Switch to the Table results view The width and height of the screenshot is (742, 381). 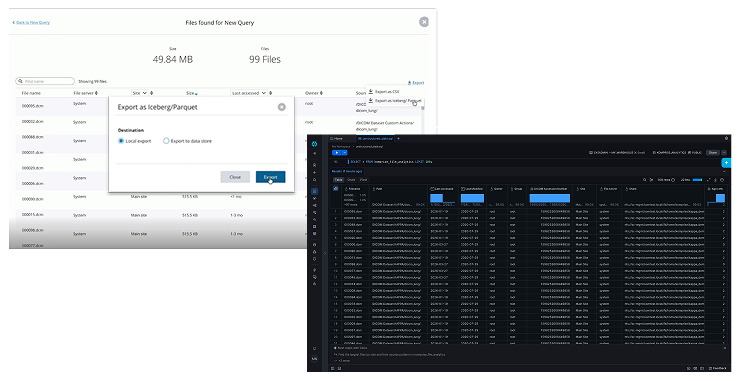tap(338, 180)
